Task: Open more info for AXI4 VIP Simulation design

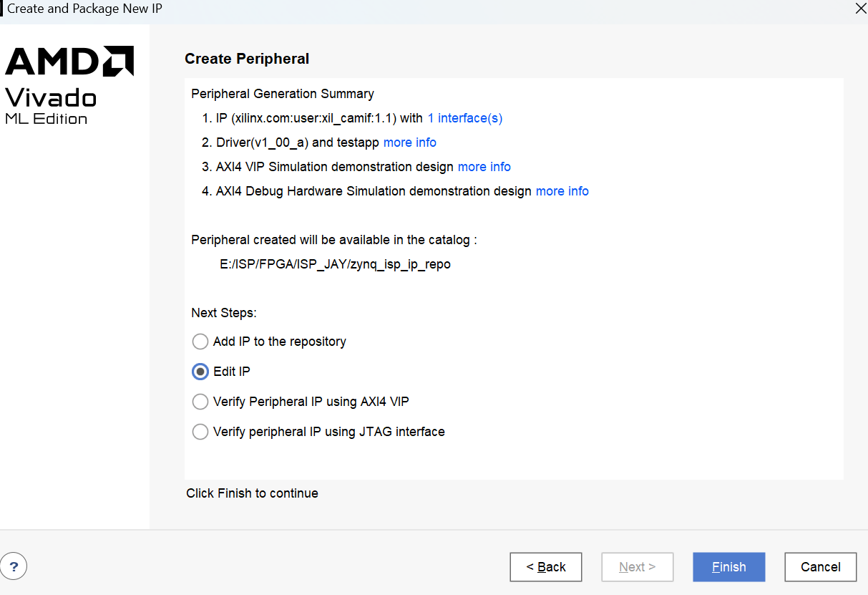Action: click(484, 167)
